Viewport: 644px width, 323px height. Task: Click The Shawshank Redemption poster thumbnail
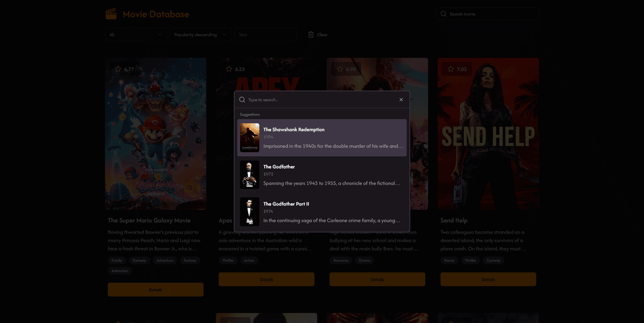pyautogui.click(x=250, y=138)
